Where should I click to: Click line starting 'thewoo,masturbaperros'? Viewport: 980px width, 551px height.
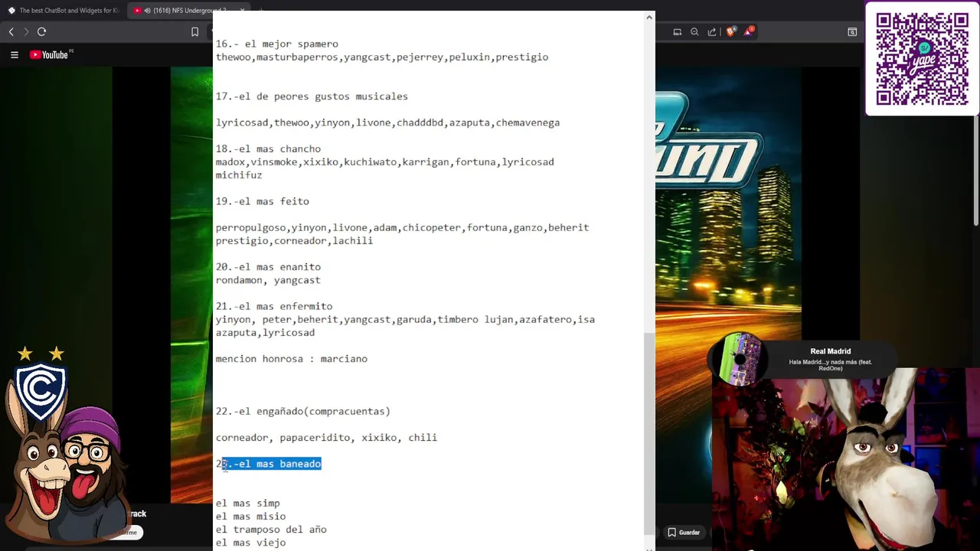click(x=382, y=57)
